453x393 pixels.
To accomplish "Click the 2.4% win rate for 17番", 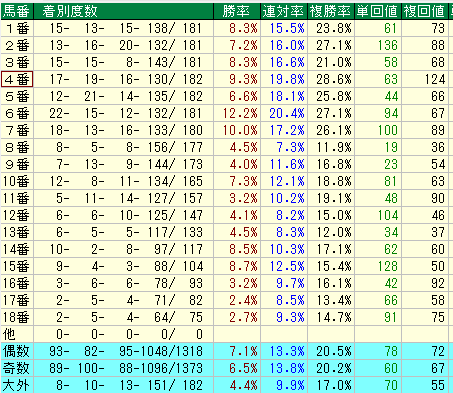I will 243,301.
